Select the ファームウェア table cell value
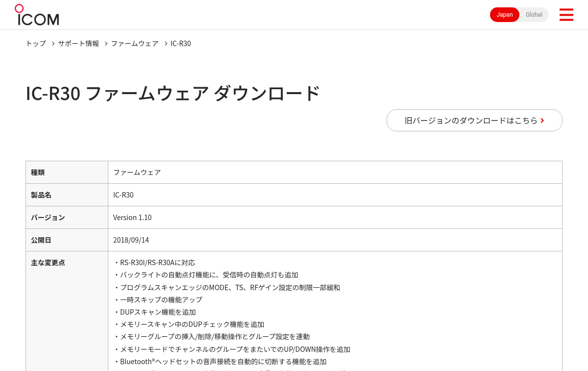This screenshot has height=371, width=588. [x=335, y=173]
